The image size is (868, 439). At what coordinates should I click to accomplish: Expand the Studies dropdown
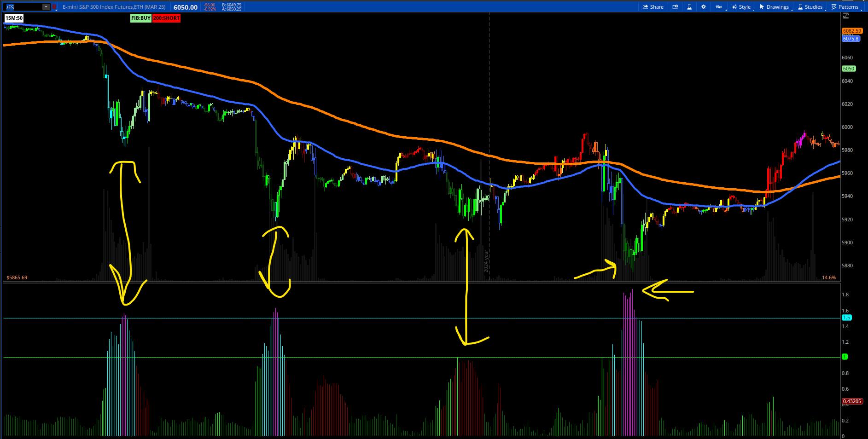coord(810,7)
